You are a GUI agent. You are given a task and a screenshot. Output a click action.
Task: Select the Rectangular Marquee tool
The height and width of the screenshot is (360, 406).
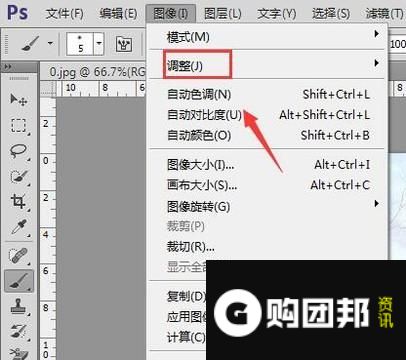tap(19, 126)
